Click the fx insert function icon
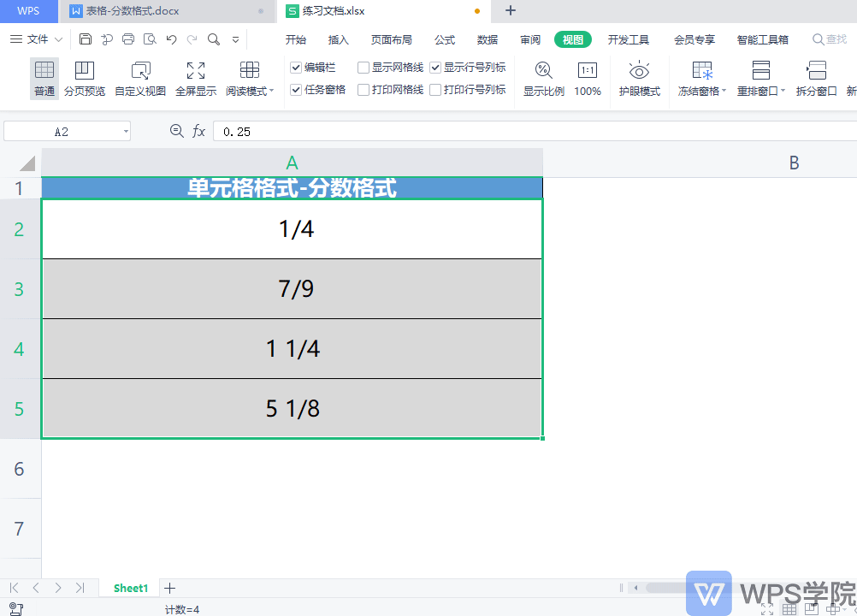This screenshot has height=616, width=857. (198, 131)
